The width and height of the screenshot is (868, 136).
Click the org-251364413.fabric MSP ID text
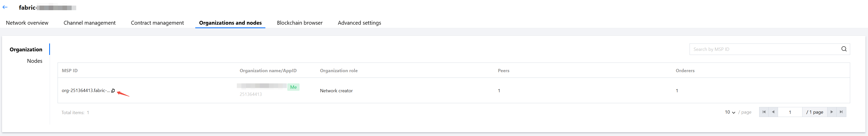[x=86, y=91]
